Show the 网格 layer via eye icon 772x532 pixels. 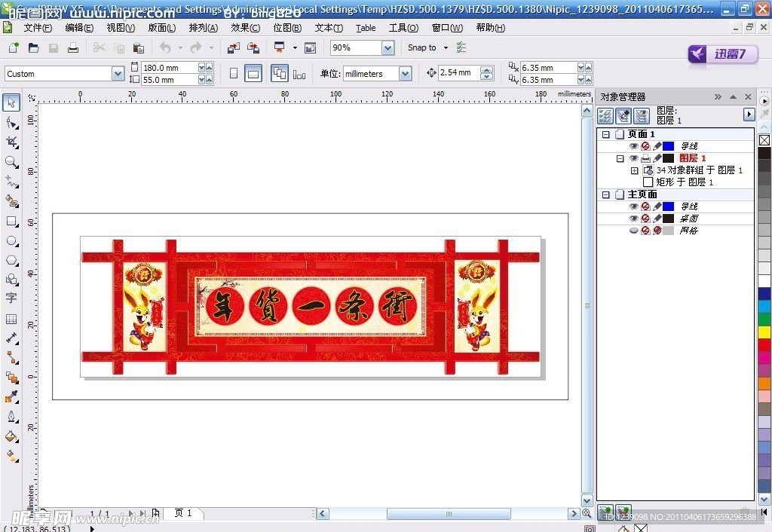633,231
